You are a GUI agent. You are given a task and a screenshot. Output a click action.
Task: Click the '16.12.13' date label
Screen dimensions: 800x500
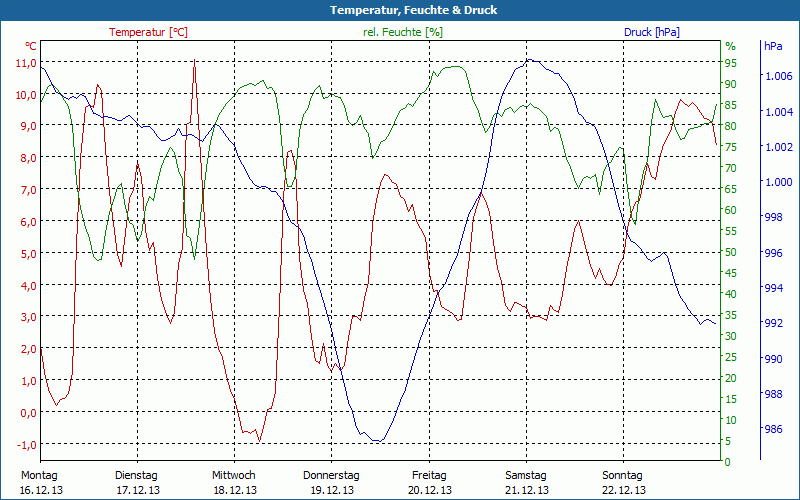[x=41, y=491]
